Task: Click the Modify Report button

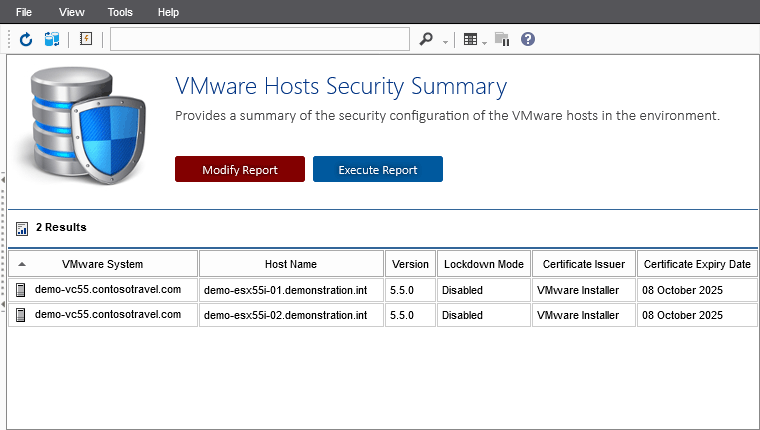Action: coord(240,169)
